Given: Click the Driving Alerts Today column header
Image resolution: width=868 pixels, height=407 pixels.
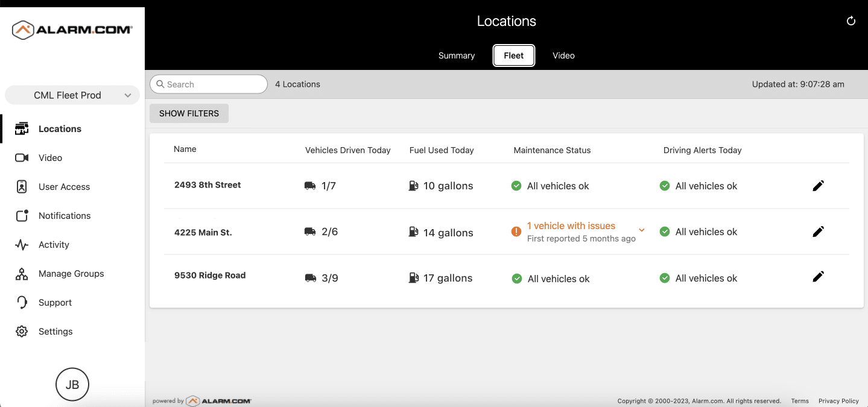Looking at the screenshot, I should [702, 150].
